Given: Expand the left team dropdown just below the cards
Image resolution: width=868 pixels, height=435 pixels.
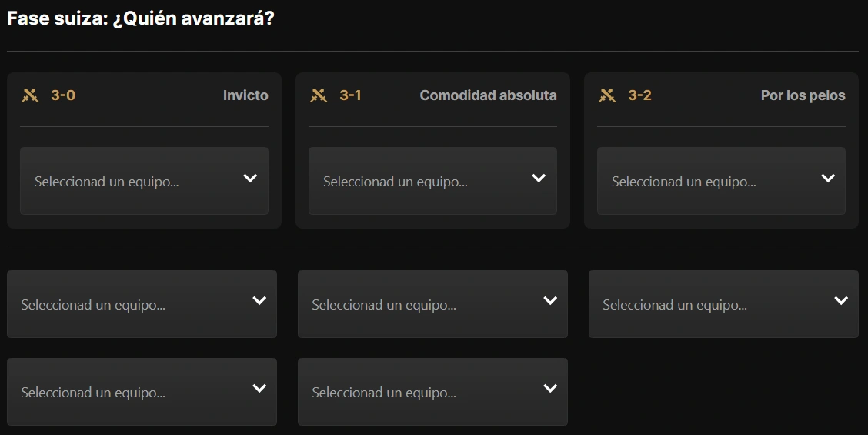Looking at the screenshot, I should pos(142,304).
